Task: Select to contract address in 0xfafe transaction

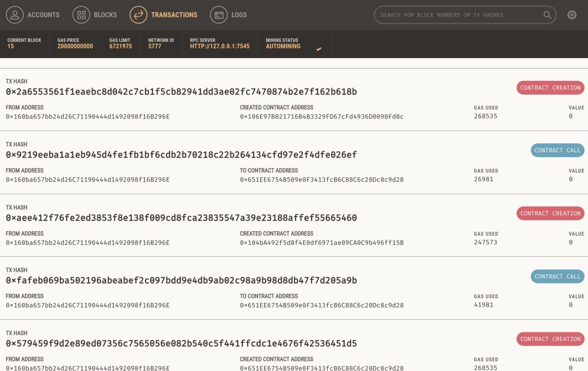Action: [322, 305]
